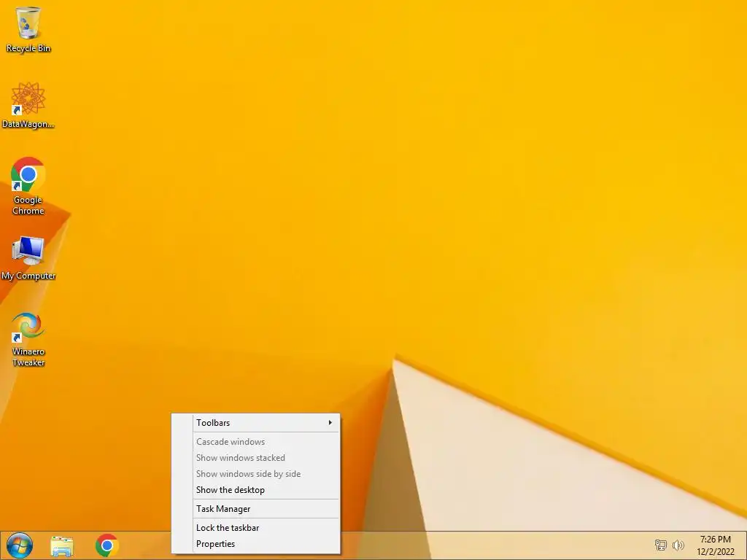
Task: Select the Winaero Tweaker desktop shortcut
Action: [x=28, y=340]
